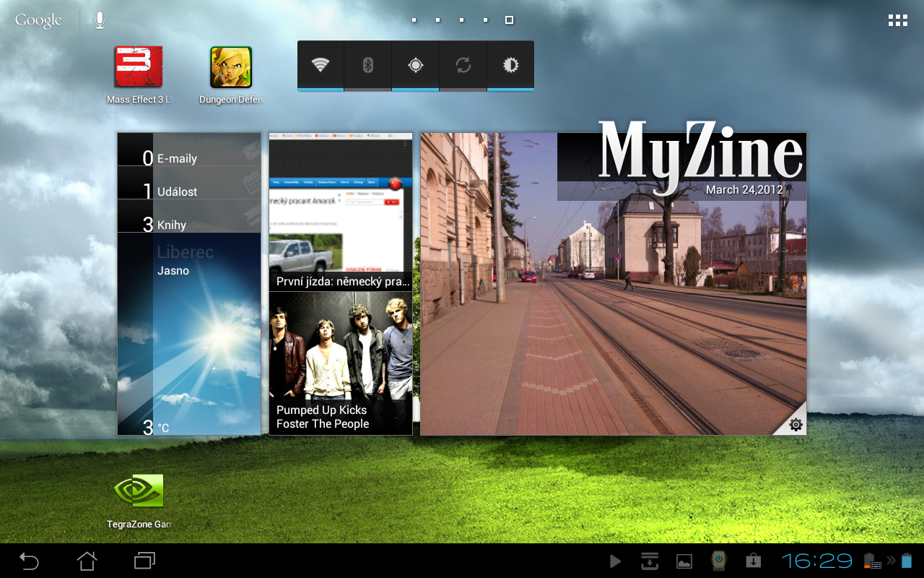Open the All Apps grid launcher
This screenshot has height=578, width=924.
click(897, 20)
